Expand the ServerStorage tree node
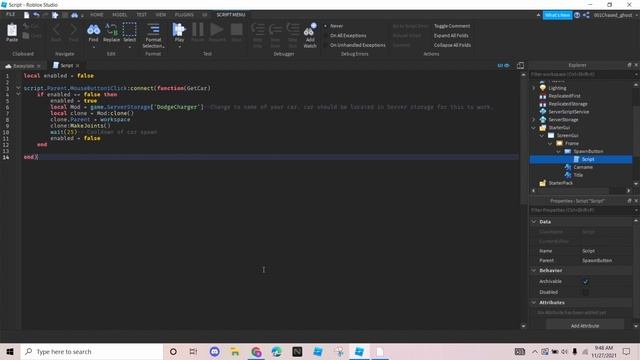The height and width of the screenshot is (360, 640). (533, 120)
